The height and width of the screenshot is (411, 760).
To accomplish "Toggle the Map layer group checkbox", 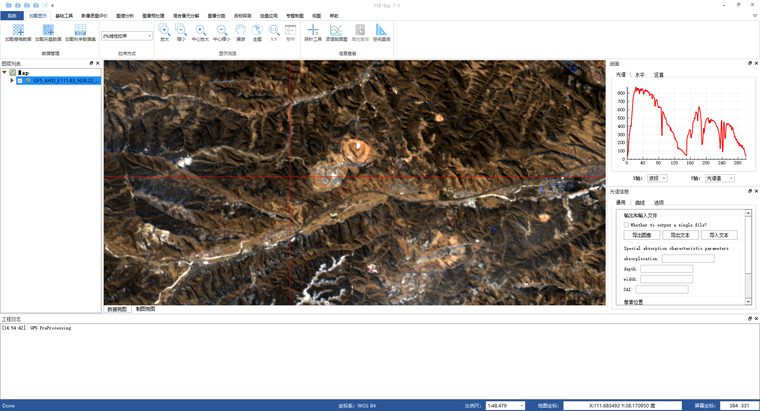I will (13, 73).
